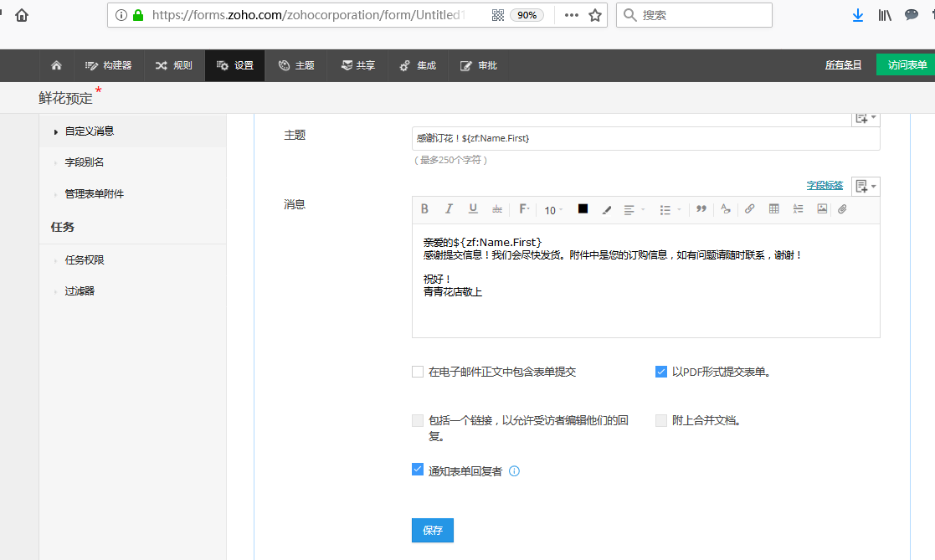Toggle bold formatting in message editor
The height and width of the screenshot is (560, 935).
point(424,209)
